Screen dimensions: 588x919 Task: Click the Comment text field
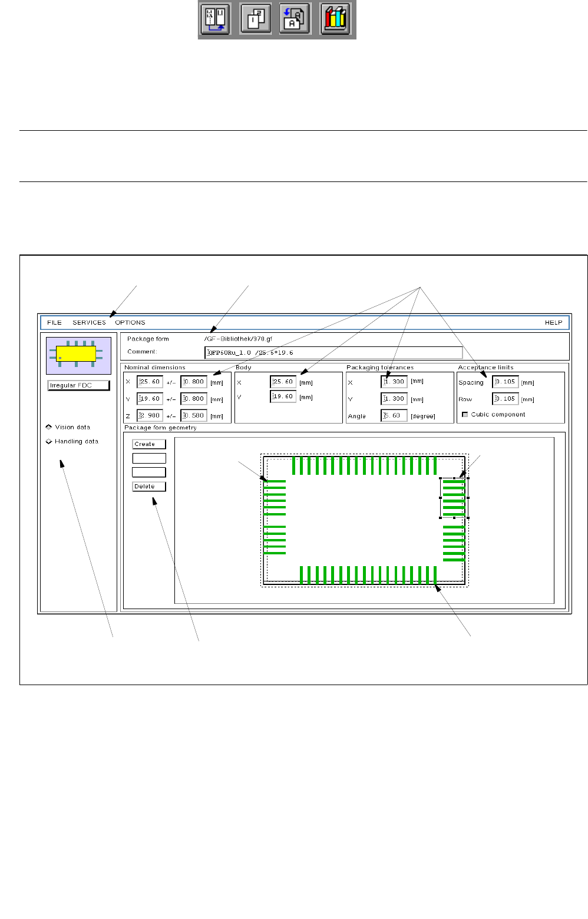point(334,353)
